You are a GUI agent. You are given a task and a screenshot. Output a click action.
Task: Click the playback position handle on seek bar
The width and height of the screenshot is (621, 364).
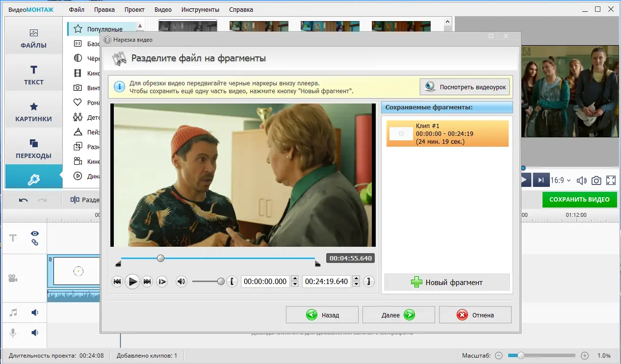tap(160, 258)
